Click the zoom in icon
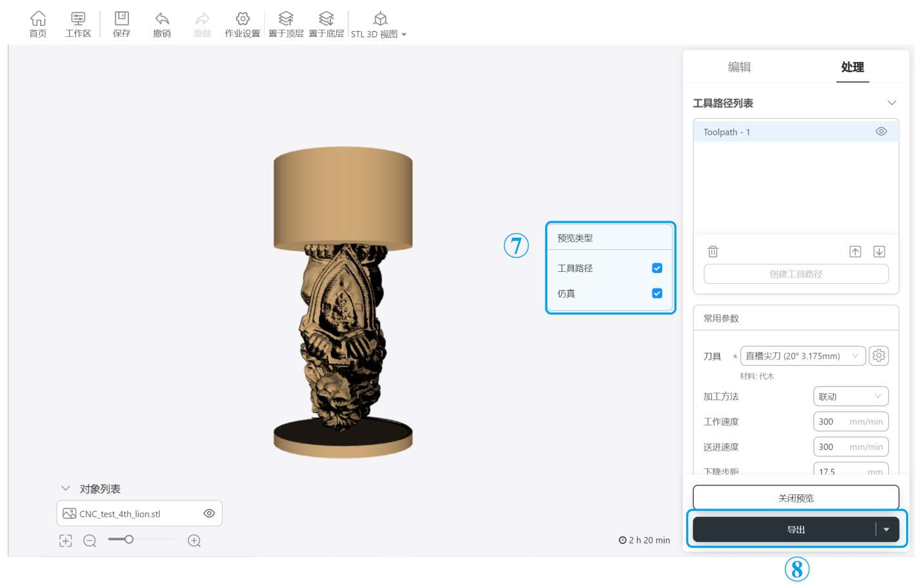921x588 pixels. point(194,541)
